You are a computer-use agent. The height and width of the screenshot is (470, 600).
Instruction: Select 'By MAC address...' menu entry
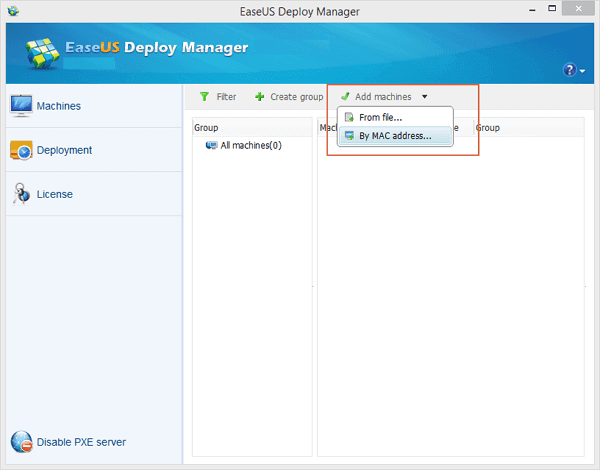pyautogui.click(x=394, y=136)
